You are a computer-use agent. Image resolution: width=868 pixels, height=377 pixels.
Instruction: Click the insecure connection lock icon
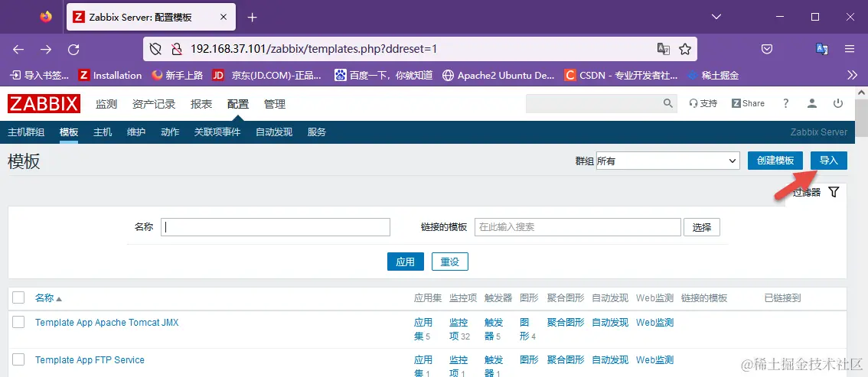coord(177,49)
